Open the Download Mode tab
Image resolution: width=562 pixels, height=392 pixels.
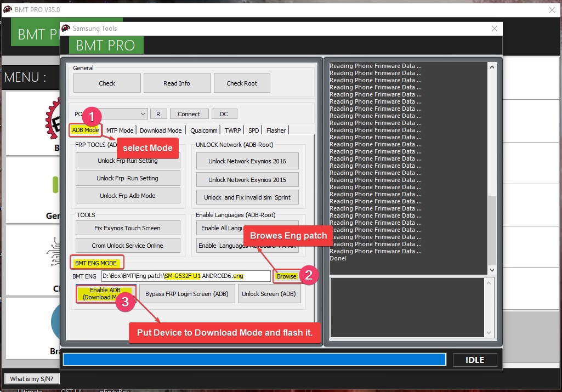161,130
